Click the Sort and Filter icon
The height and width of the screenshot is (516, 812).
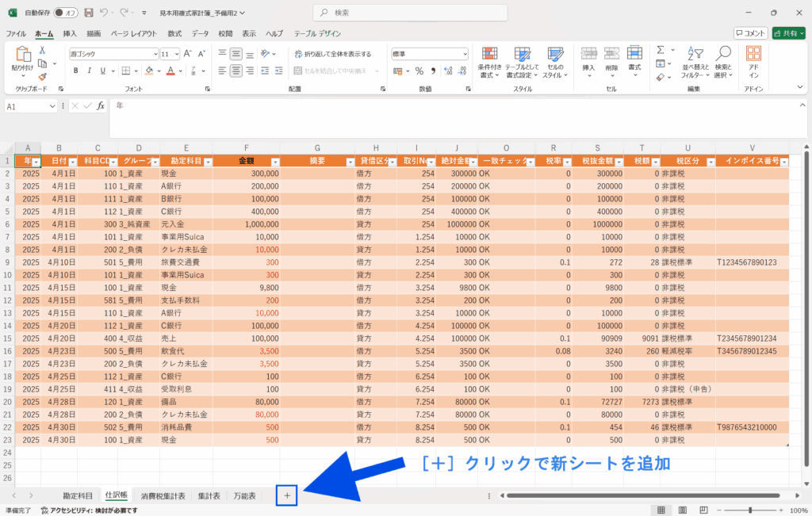[x=695, y=54]
